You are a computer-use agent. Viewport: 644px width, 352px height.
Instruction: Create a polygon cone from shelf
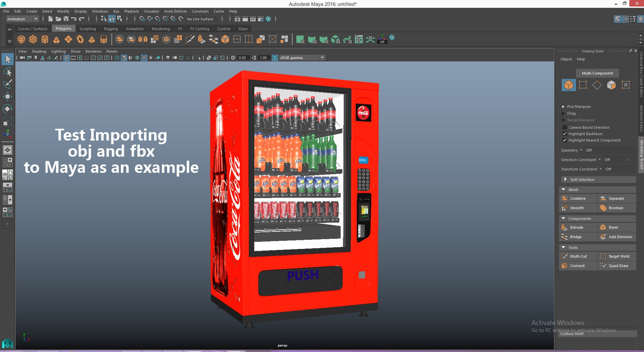(56, 39)
